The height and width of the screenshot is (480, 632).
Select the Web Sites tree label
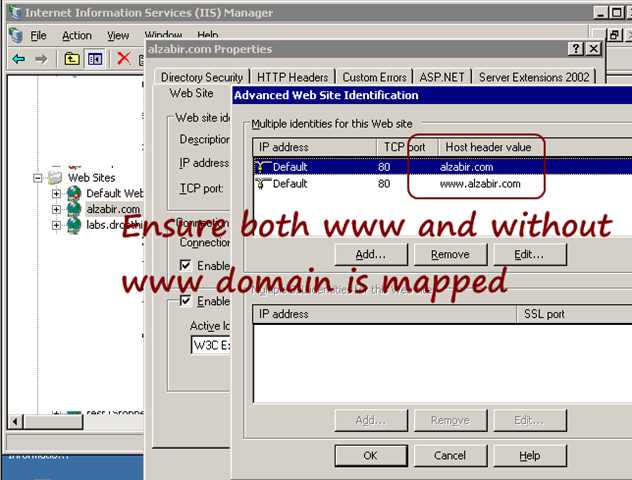click(91, 178)
